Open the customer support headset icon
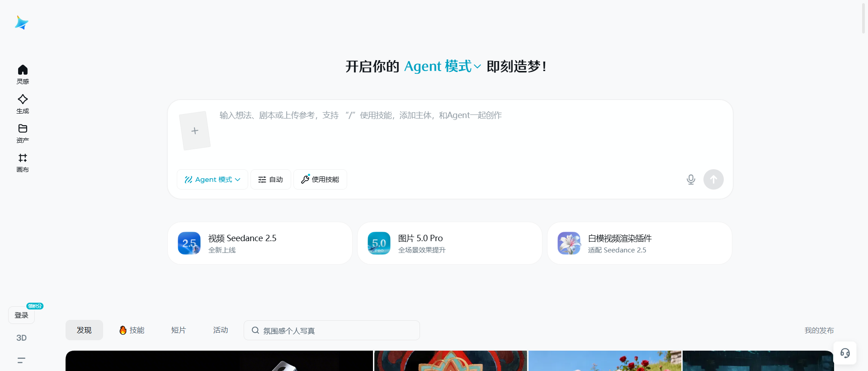The width and height of the screenshot is (868, 371). point(845,353)
